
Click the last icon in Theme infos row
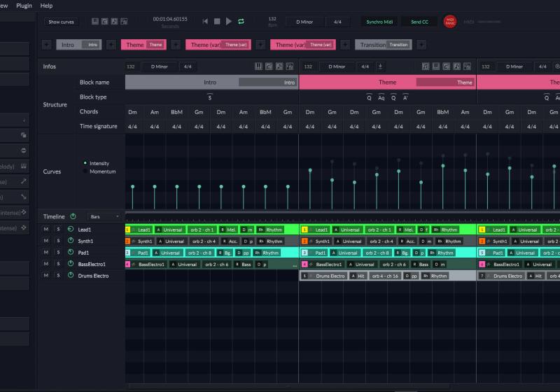[x=467, y=66]
